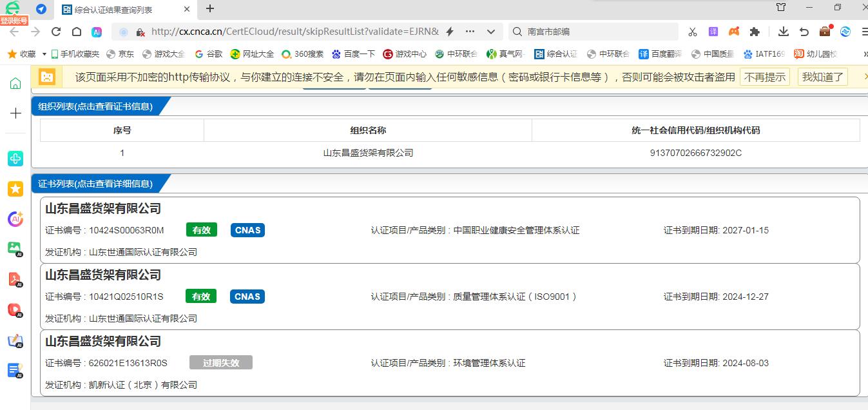The image size is (868, 410).
Task: Reload the page with the refresh icon
Action: [x=56, y=32]
